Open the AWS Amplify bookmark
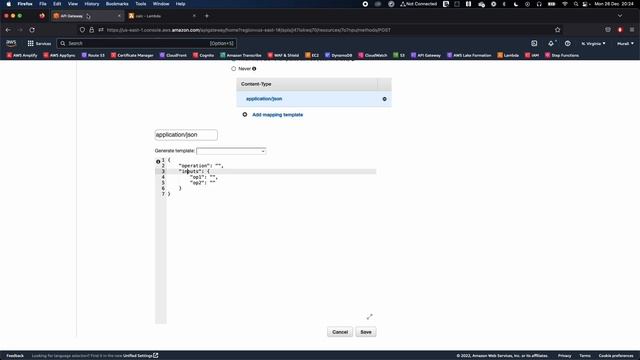Viewport: 640px width, 360px height. coord(22,55)
